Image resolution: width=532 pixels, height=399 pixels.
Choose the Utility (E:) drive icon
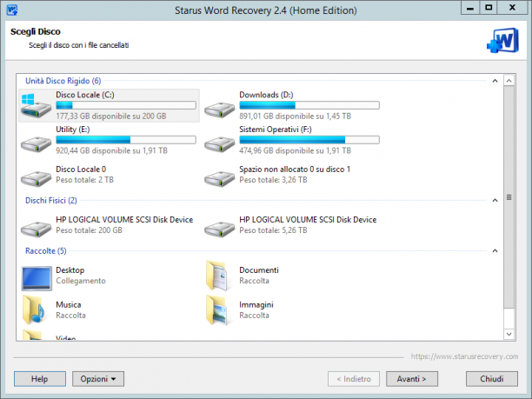[36, 143]
